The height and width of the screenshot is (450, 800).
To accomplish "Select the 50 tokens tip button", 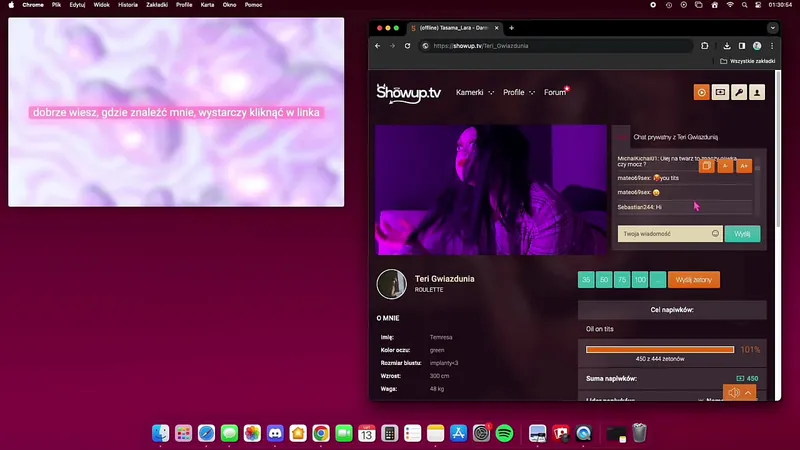I will (x=604, y=280).
